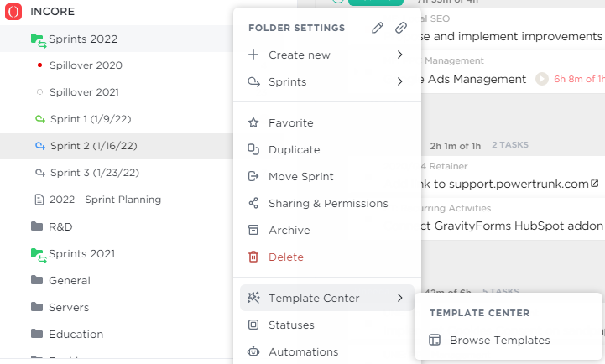
Task: Click the General folder icon
Action: pyautogui.click(x=37, y=280)
